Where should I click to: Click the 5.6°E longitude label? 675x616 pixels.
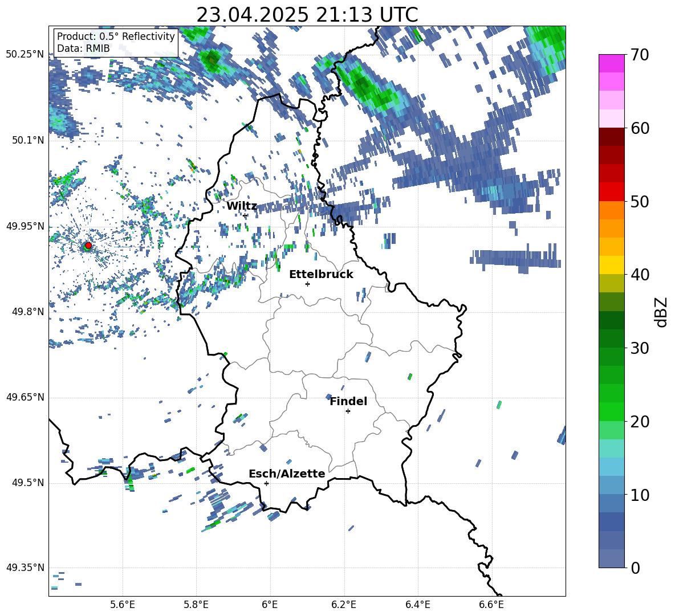[x=123, y=605]
